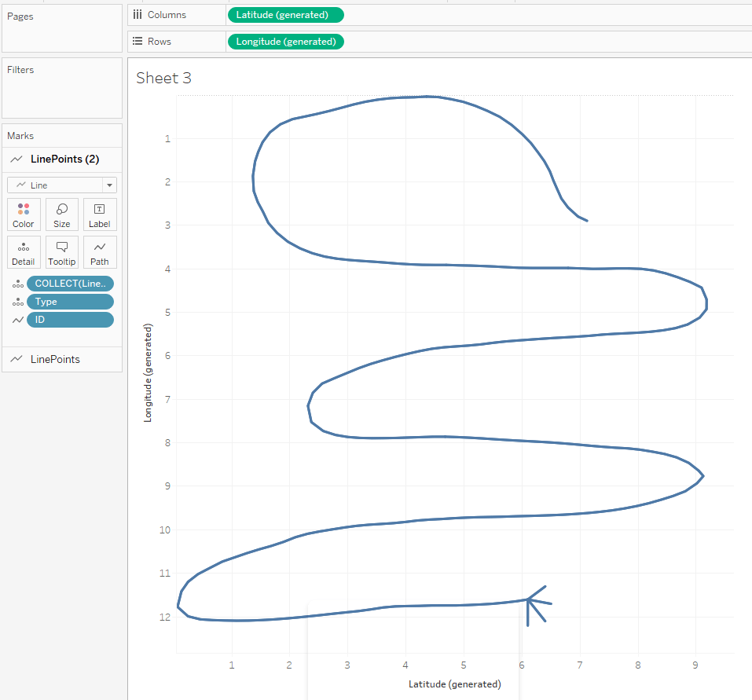This screenshot has height=700, width=752.
Task: Click the Label mark card button
Action: [x=100, y=214]
